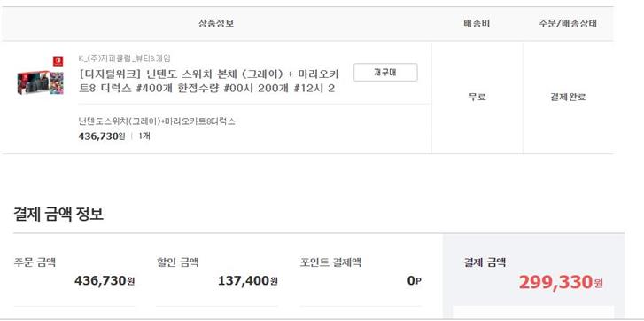Click the 무료 shipping fee cell
Image resolution: width=644 pixels, height=321 pixels.
click(x=477, y=97)
